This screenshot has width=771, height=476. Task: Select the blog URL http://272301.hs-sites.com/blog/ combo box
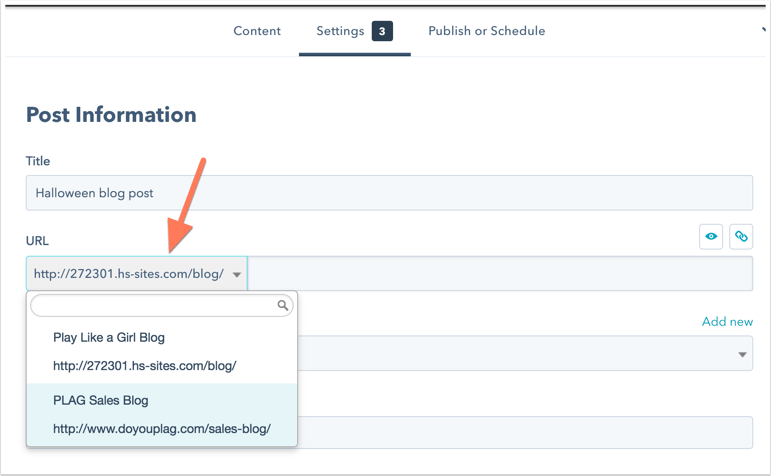[137, 273]
